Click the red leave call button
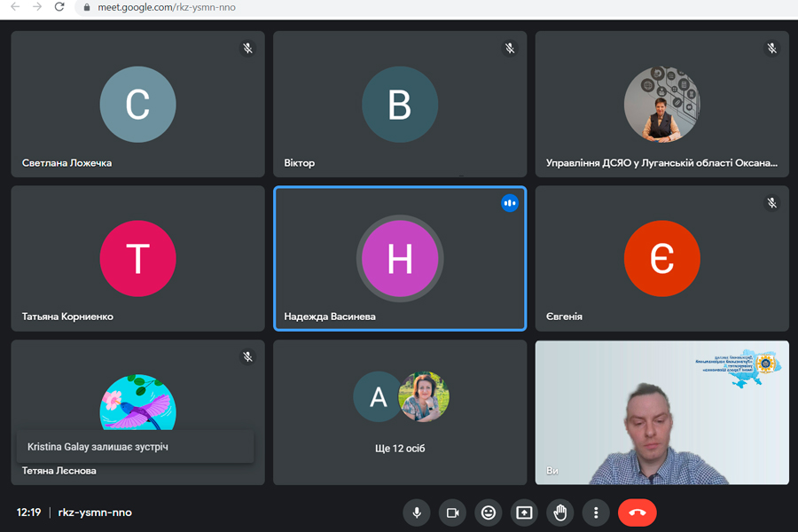Screen dimensions: 798x532 [x=638, y=512]
